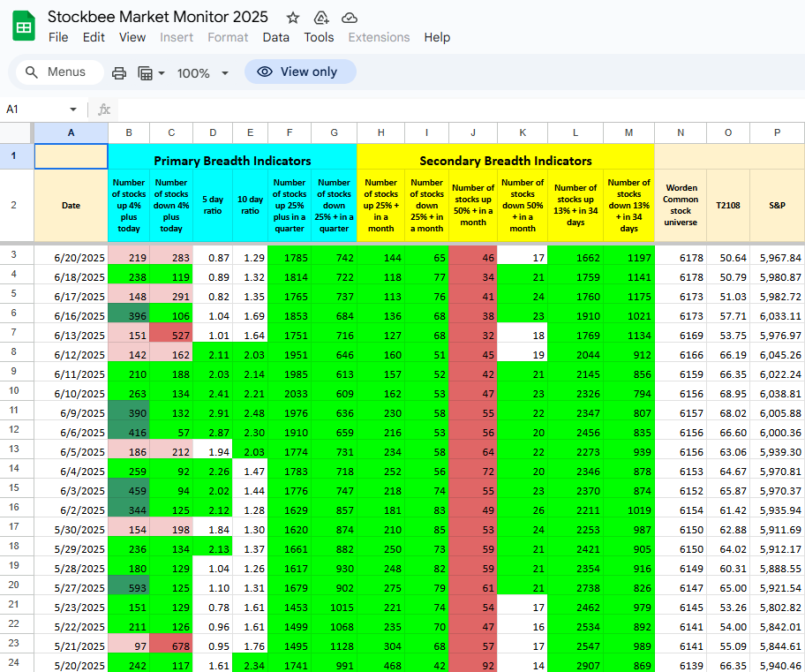
Task: Click the cell showing 459
Action: (x=129, y=488)
